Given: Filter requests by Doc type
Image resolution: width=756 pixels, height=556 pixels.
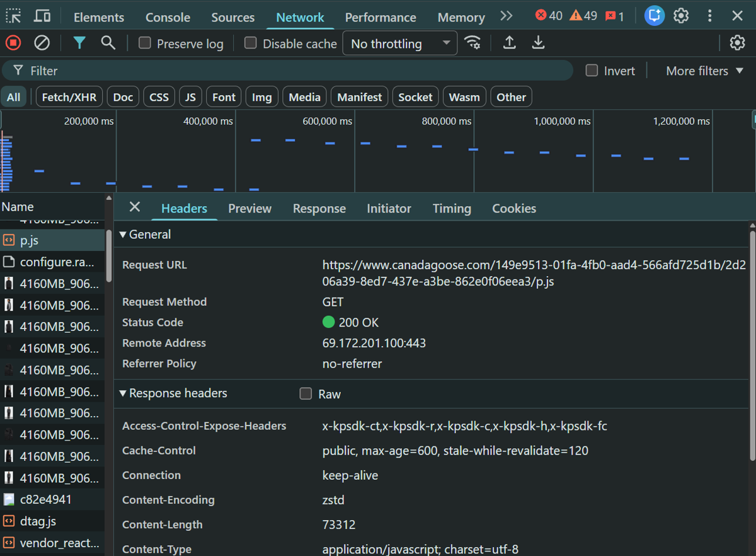Looking at the screenshot, I should pyautogui.click(x=123, y=97).
